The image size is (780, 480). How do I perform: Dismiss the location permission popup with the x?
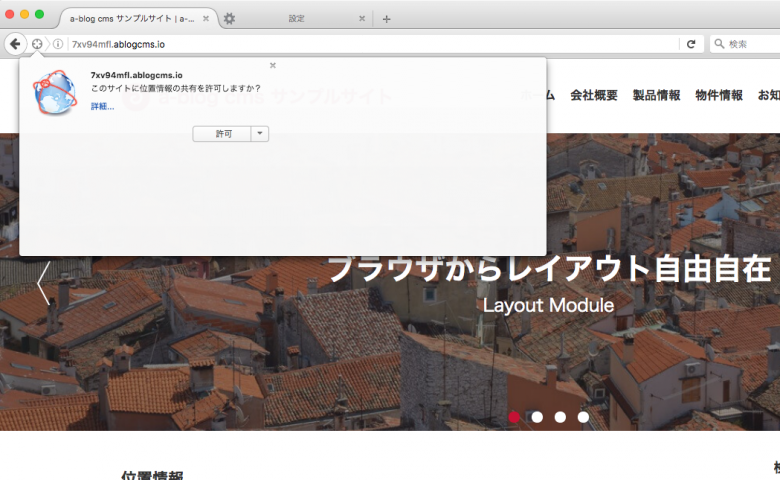point(273,65)
